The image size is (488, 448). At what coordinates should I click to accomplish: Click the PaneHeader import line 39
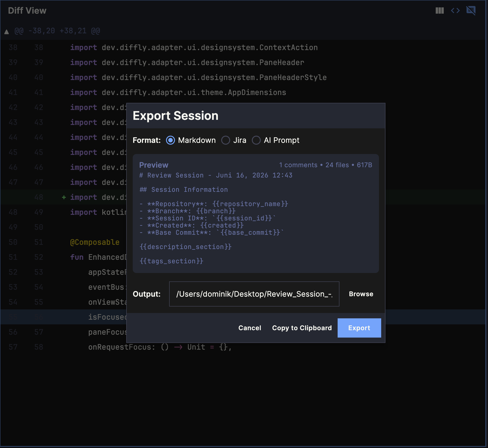click(187, 63)
